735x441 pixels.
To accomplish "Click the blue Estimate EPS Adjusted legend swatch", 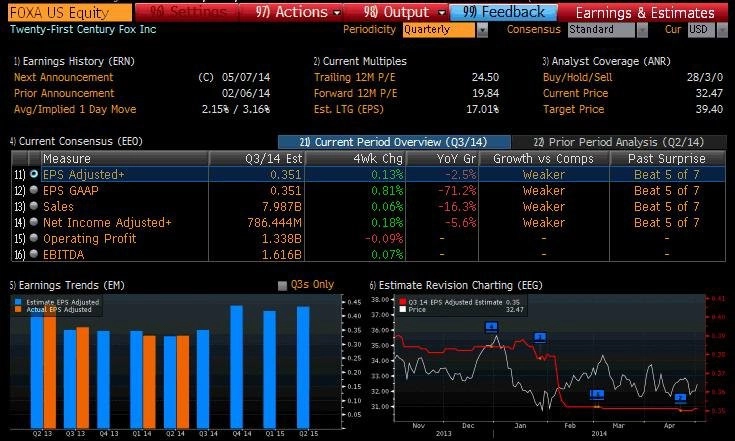I will 18,302.
